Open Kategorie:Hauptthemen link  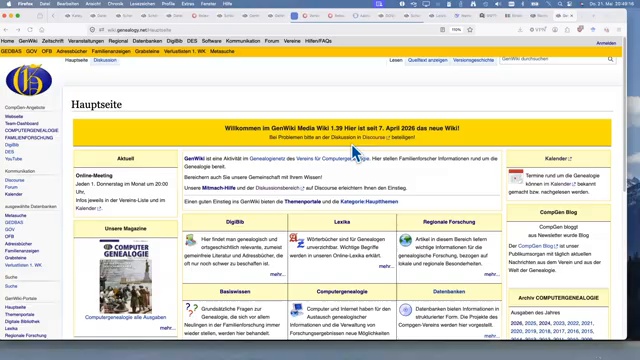coord(369,202)
